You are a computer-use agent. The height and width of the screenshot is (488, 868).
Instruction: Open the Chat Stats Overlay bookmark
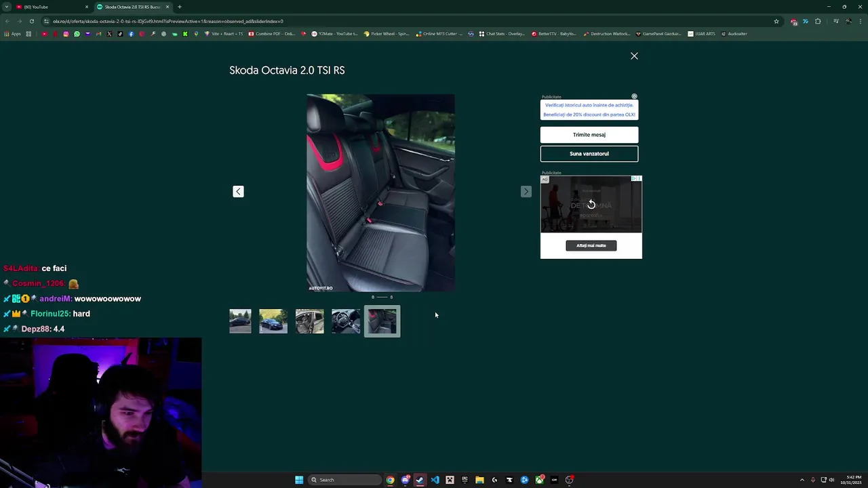(502, 34)
